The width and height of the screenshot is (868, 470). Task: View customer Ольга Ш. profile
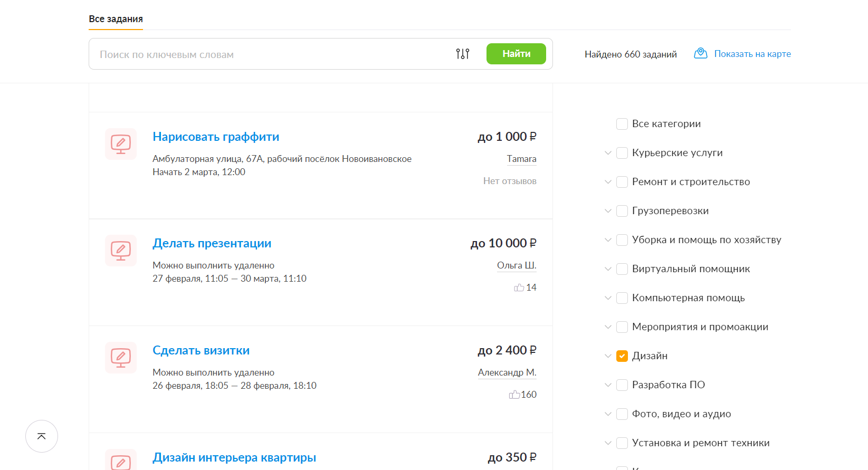click(x=517, y=265)
